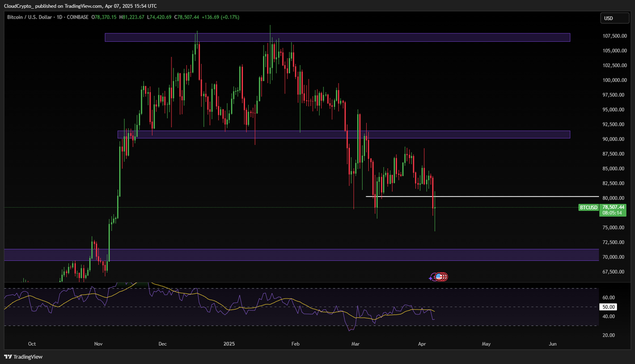This screenshot has height=364, width=635.
Task: Click the RSI 40.00 scale label
Action: (x=609, y=316)
